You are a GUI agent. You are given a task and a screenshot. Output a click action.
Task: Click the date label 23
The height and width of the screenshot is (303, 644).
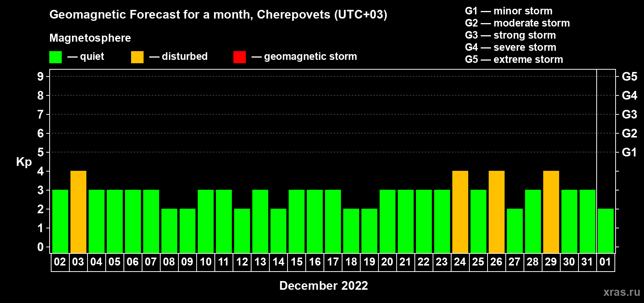coord(442,262)
